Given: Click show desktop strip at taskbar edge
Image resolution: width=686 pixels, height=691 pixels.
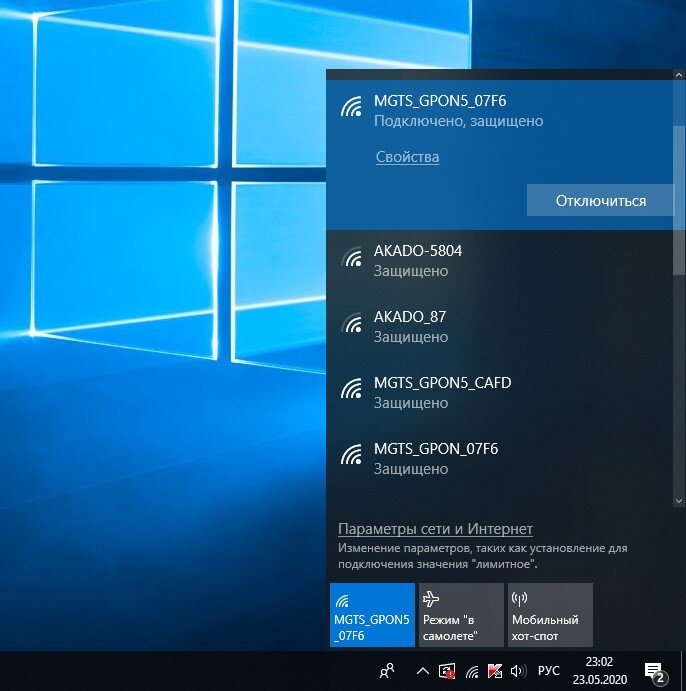Looking at the screenshot, I should [683, 671].
